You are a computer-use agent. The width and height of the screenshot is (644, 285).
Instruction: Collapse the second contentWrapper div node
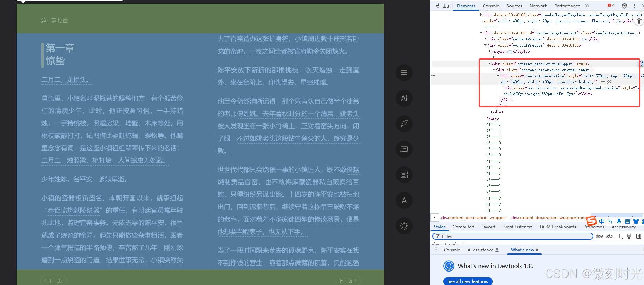[485, 45]
